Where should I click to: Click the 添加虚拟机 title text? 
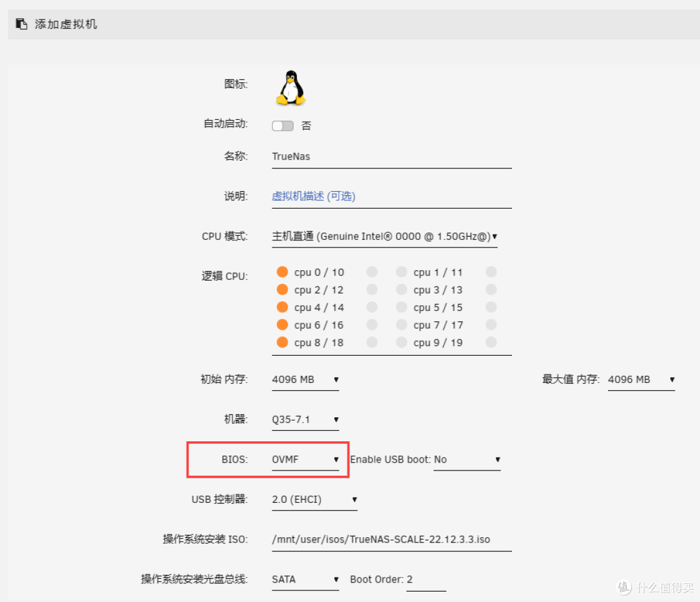click(66, 24)
